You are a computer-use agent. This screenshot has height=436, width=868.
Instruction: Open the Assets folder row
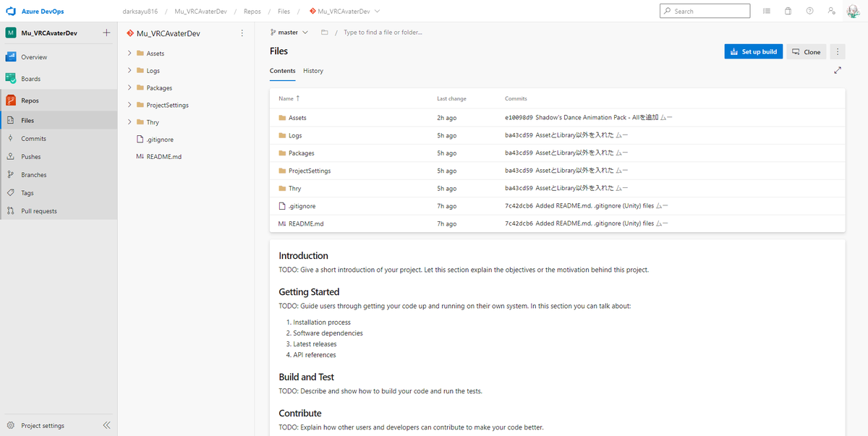pos(557,117)
